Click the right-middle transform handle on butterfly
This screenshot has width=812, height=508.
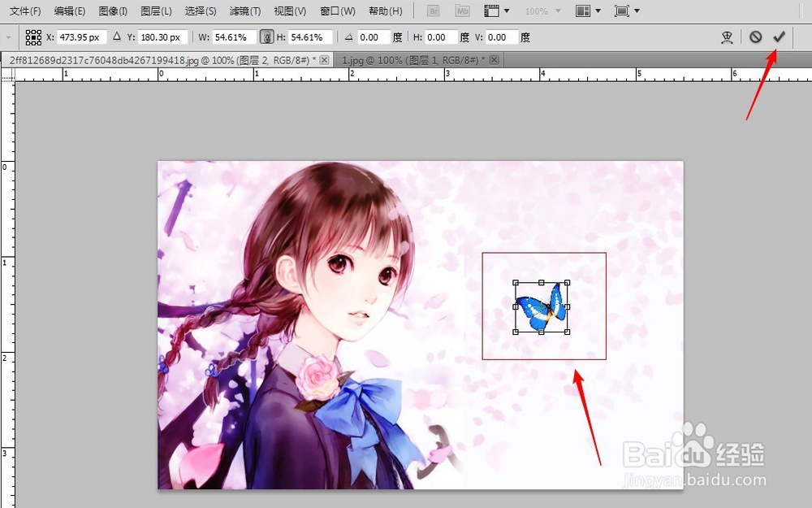(567, 307)
